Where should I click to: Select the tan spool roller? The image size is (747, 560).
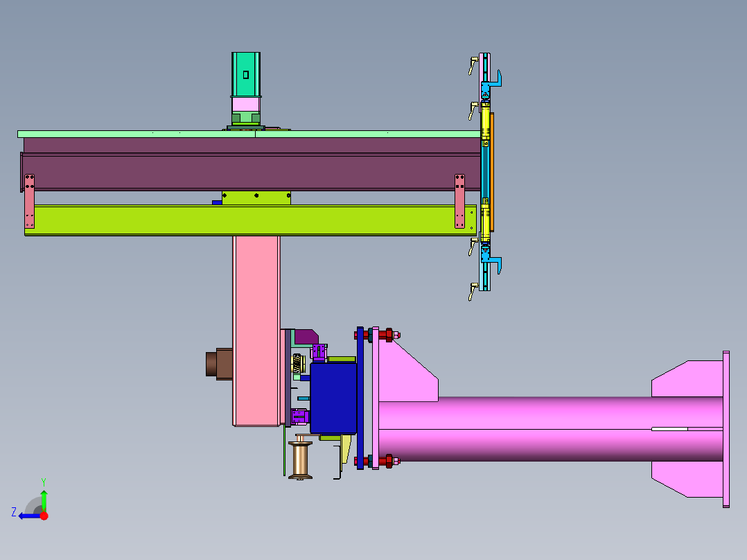click(301, 460)
